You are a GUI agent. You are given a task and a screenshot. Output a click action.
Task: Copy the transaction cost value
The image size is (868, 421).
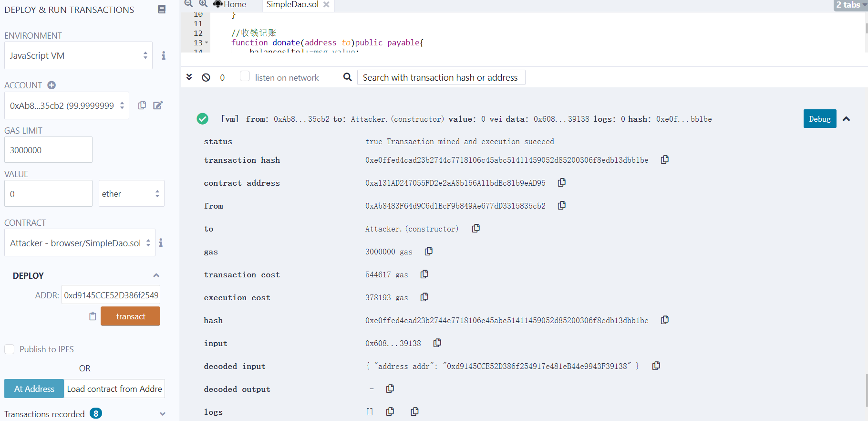pos(424,274)
